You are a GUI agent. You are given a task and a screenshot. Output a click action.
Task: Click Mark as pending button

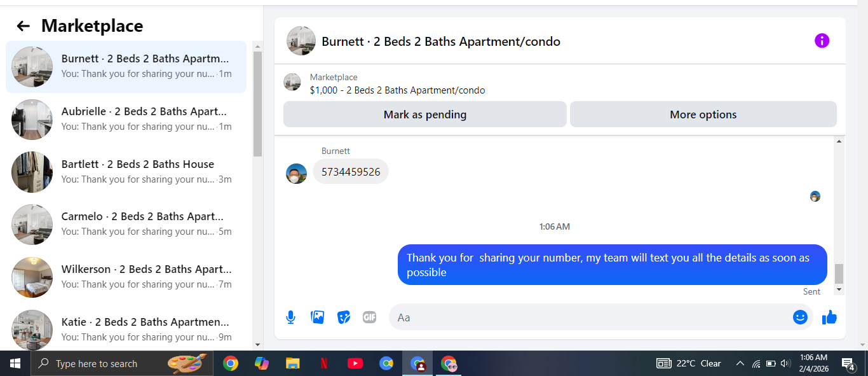click(424, 115)
